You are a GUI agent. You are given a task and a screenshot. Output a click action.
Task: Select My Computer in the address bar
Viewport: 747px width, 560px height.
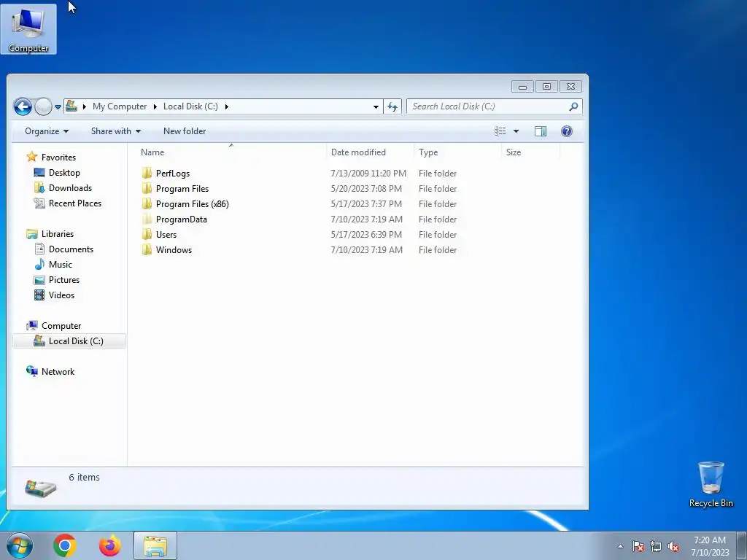pos(120,106)
